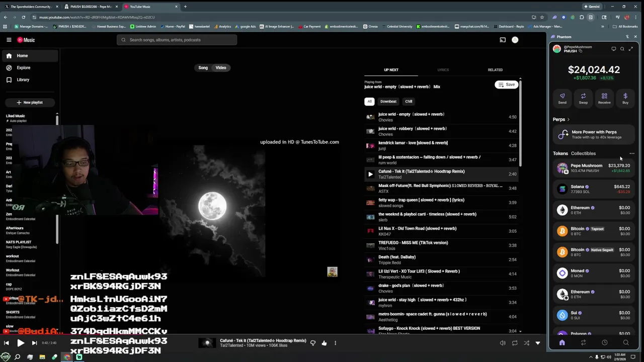644x362 pixels.
Task: Save the queue with the Save button
Action: pos(506,84)
